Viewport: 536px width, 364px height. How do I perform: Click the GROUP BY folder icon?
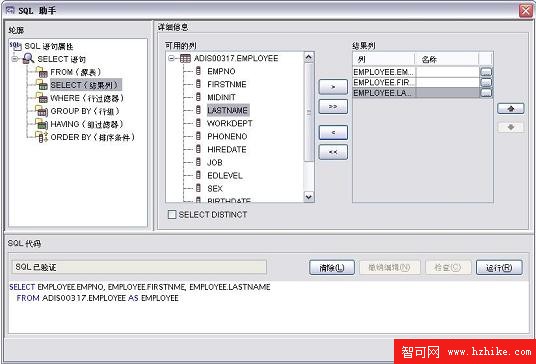[42, 111]
